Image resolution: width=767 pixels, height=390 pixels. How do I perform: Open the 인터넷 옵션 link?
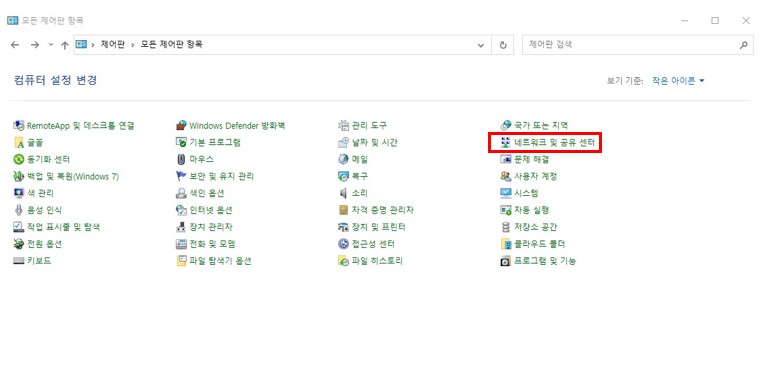211,210
